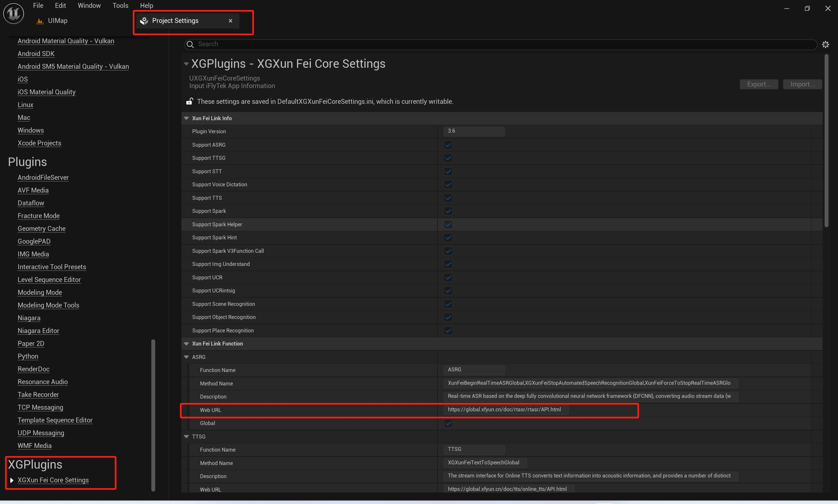Click the search magnifier icon
The width and height of the screenshot is (838, 504).
tap(190, 44)
